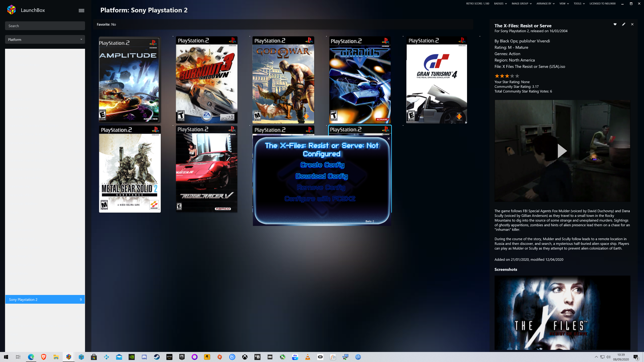
Task: Open the X-Files screenshot thumbnail
Action: tap(562, 313)
